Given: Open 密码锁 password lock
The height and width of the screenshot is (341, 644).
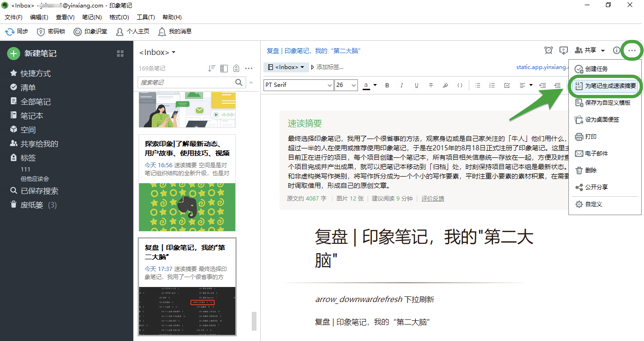Looking at the screenshot, I should [51, 31].
